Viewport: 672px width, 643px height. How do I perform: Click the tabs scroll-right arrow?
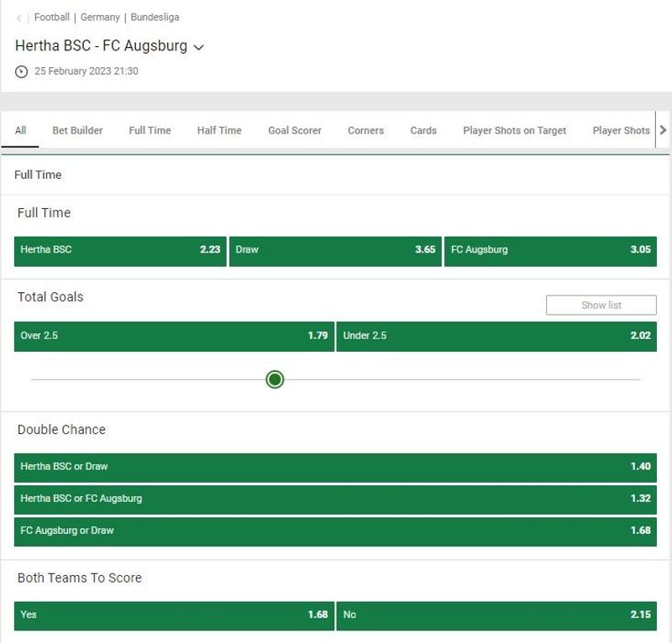(x=663, y=130)
